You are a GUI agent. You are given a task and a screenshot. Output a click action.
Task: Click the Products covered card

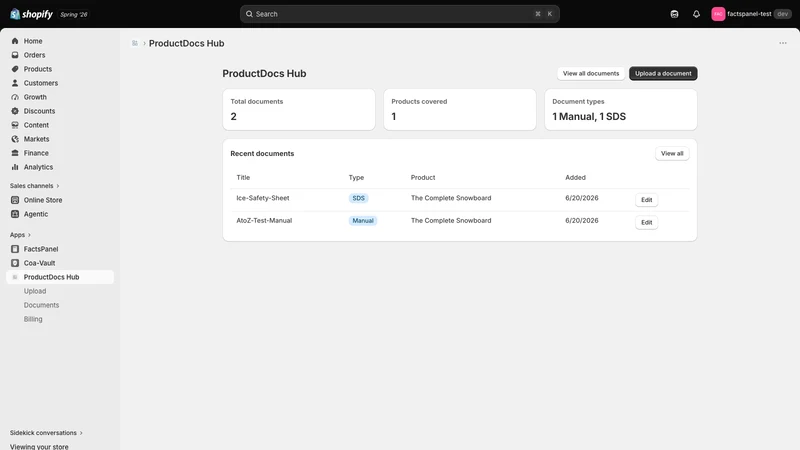(x=460, y=110)
